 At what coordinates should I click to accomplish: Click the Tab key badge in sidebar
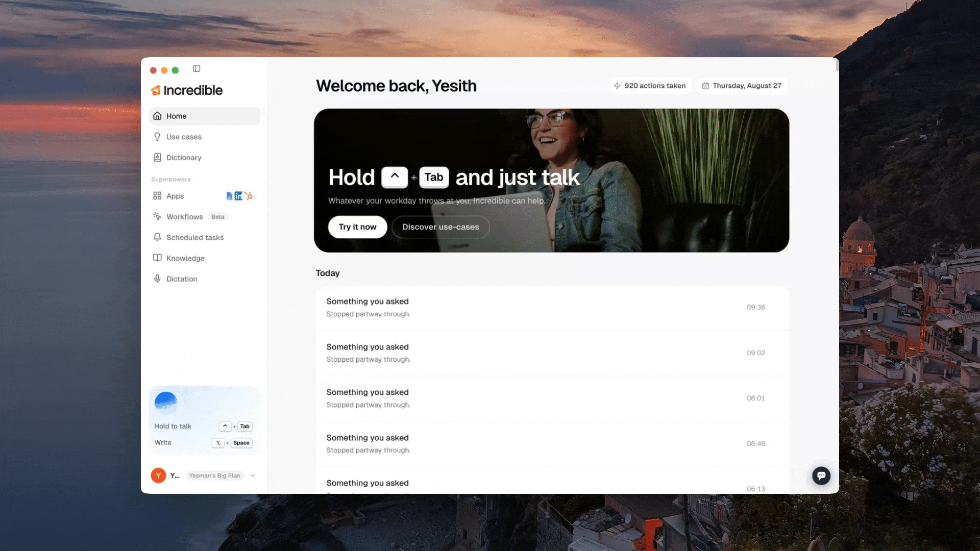pos(245,426)
